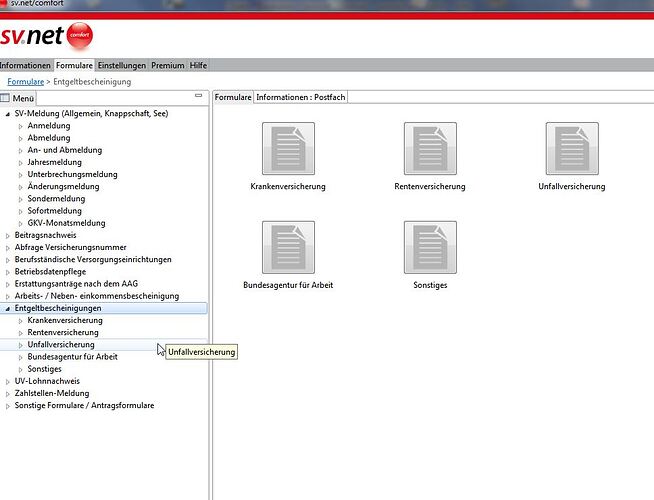Select 'Unterbrechungsmeldung' tree item

[x=72, y=174]
